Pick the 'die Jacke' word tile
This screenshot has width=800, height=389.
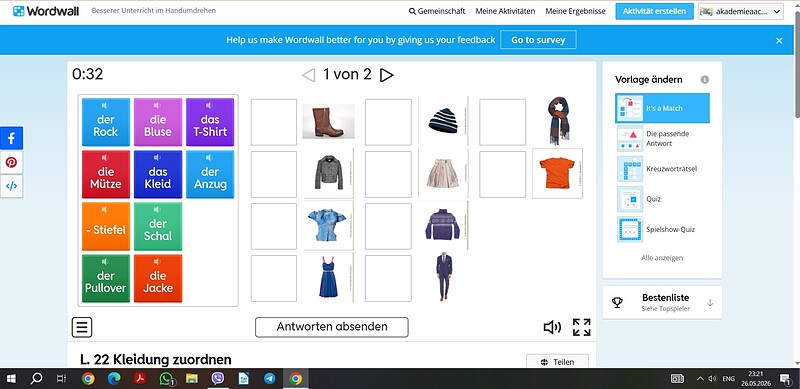pyautogui.click(x=158, y=278)
